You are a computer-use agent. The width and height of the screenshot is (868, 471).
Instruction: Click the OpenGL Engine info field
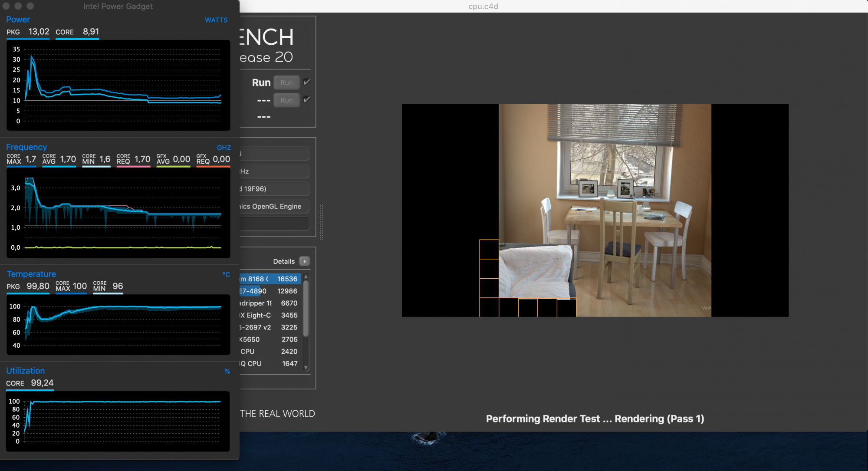[273, 207]
